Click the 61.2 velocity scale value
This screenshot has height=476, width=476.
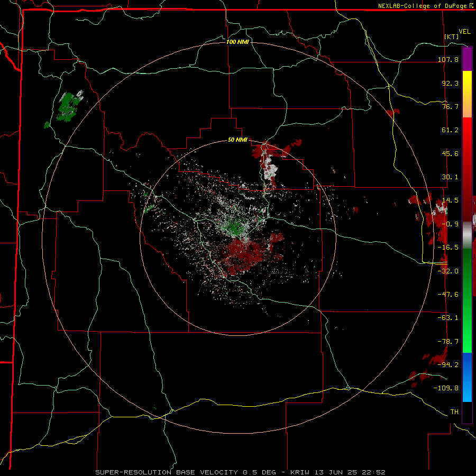click(450, 130)
